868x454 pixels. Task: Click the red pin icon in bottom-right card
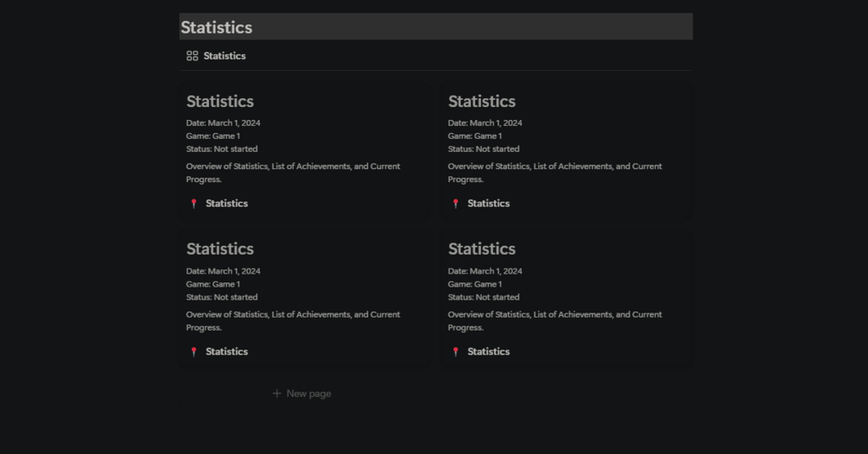coord(455,352)
